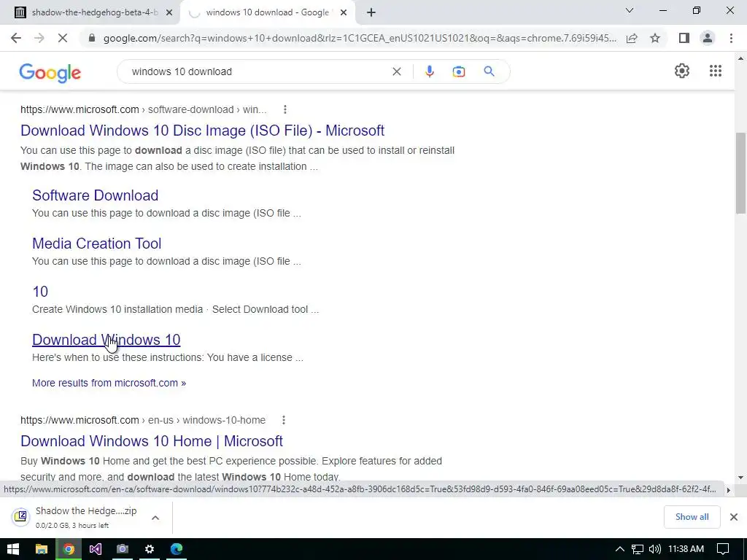
Task: Click the address bar URL
Action: tap(360, 38)
